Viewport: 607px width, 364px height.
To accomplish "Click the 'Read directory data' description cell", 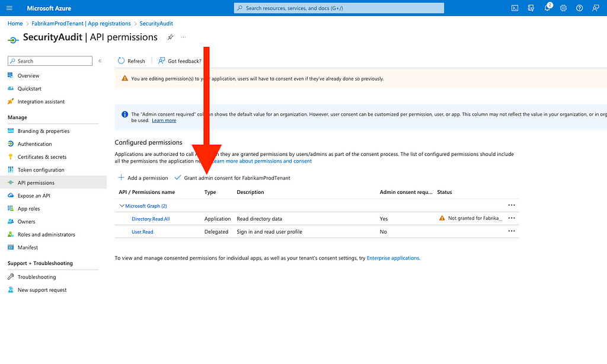I will [x=260, y=219].
